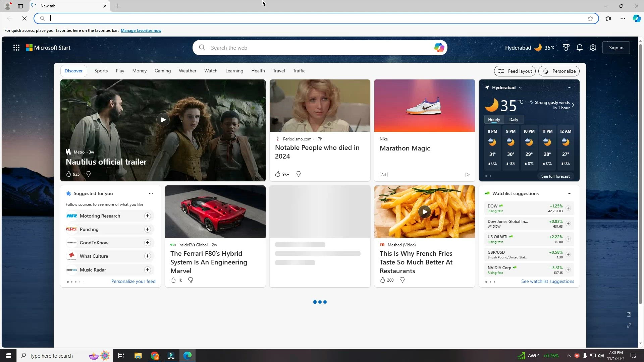The image size is (644, 362).
Task: Follow Motoring Research source
Action: pyautogui.click(x=147, y=216)
